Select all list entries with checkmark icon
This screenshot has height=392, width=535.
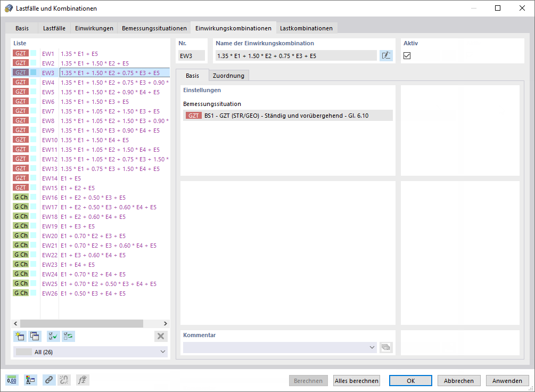point(53,336)
